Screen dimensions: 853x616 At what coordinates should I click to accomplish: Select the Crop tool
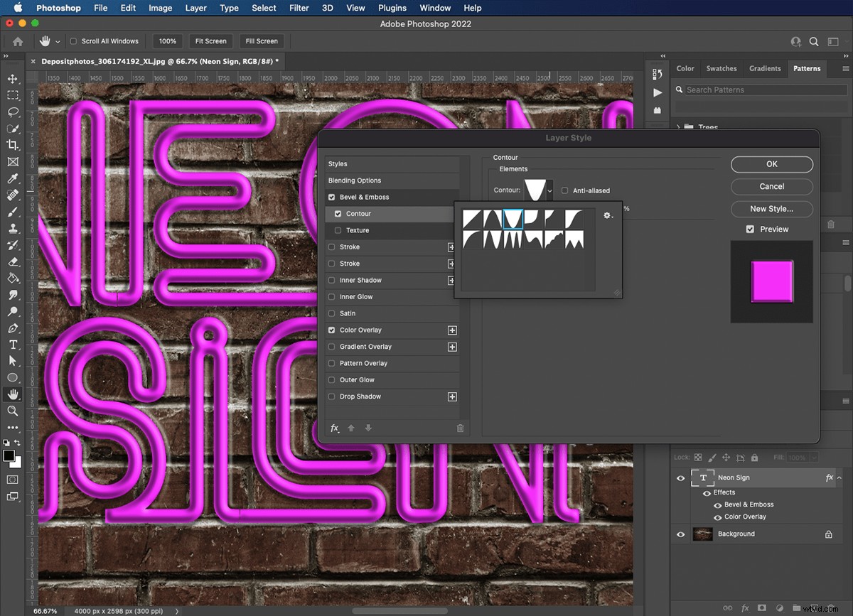(12, 145)
